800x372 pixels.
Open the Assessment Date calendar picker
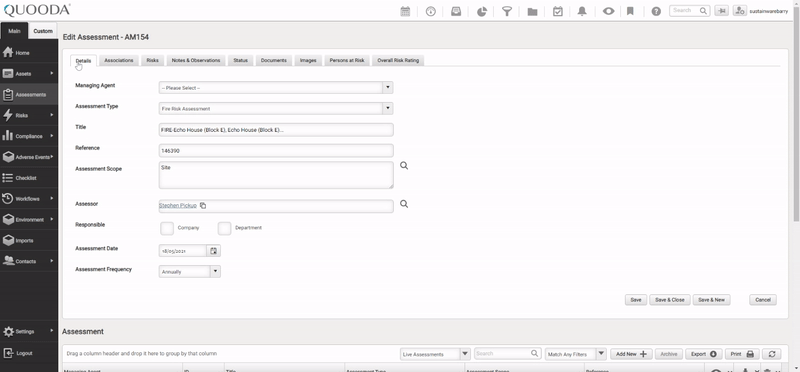[x=213, y=251]
